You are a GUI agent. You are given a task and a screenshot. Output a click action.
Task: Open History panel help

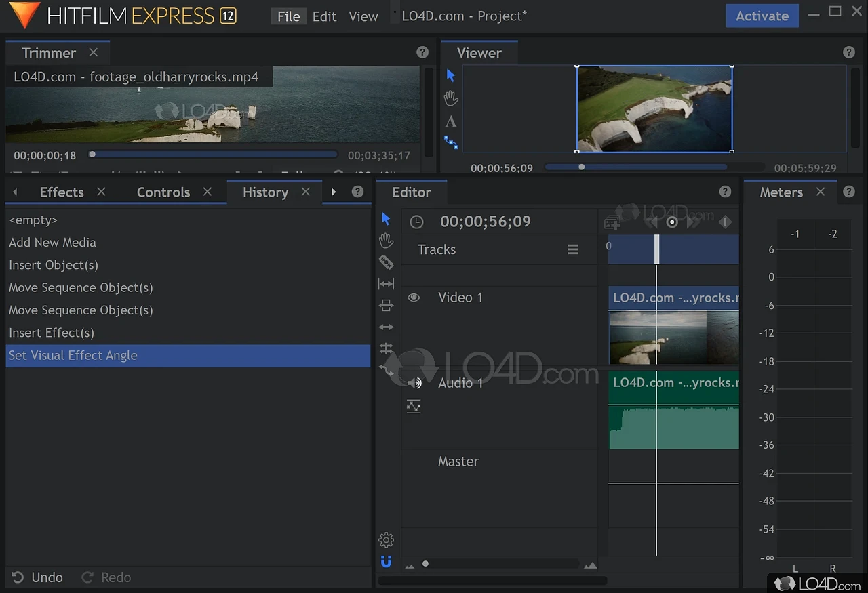[x=358, y=192]
